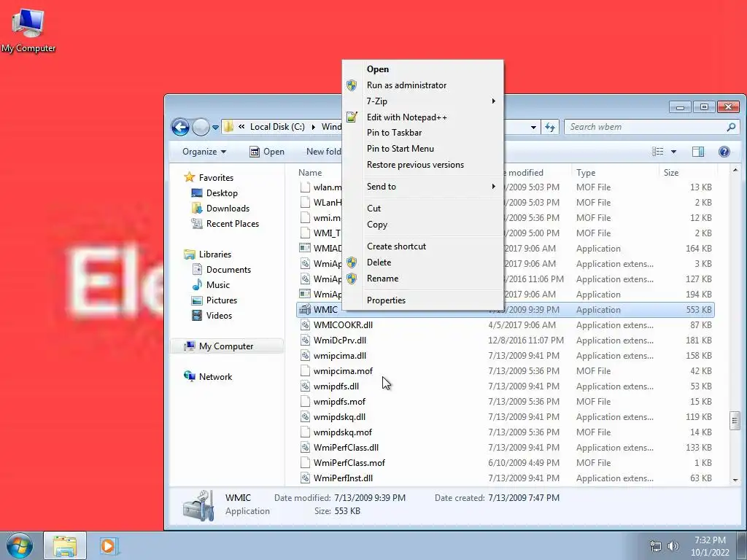Click the Open toolbar button
747x560 pixels.
[267, 152]
